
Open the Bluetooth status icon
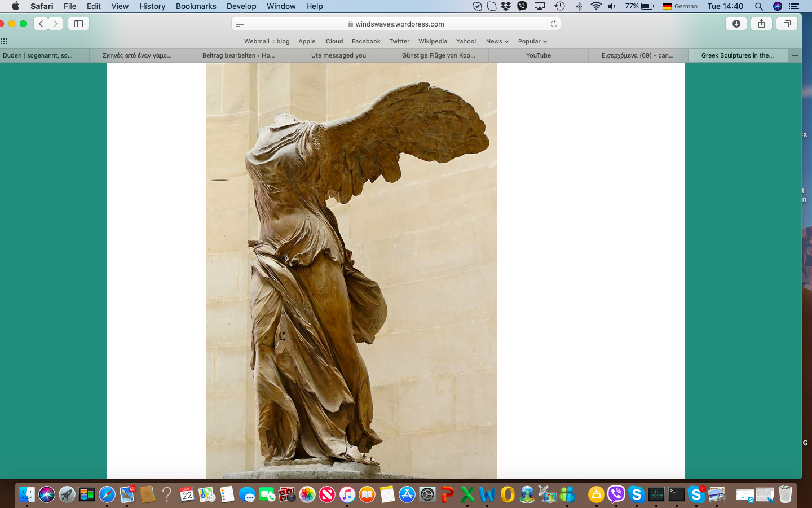point(579,6)
